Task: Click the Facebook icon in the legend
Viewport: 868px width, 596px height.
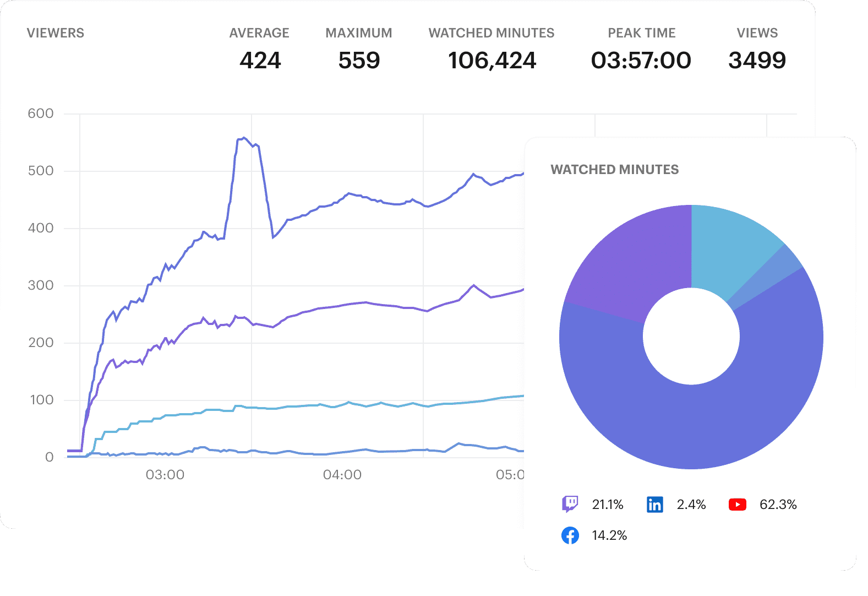Action: click(x=570, y=535)
